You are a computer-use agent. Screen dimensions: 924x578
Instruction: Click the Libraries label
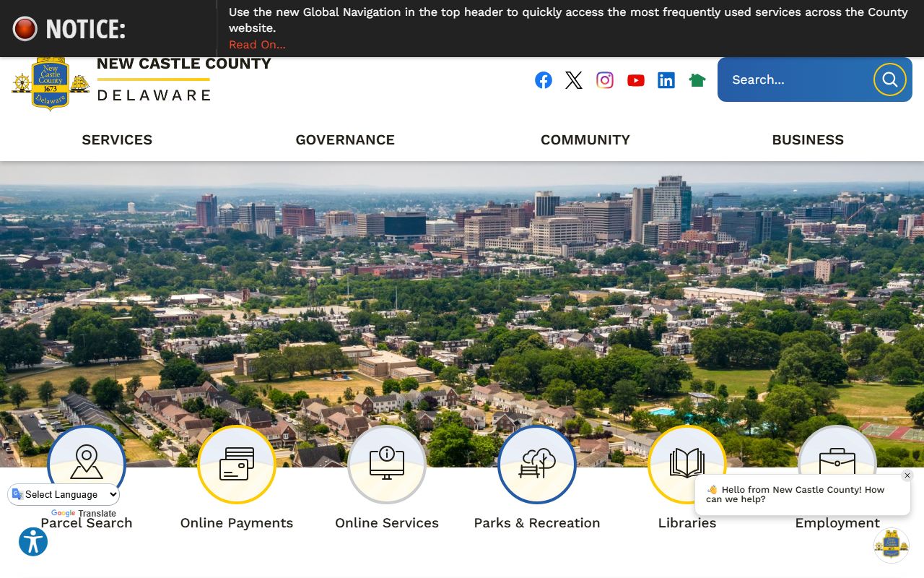[x=687, y=523]
